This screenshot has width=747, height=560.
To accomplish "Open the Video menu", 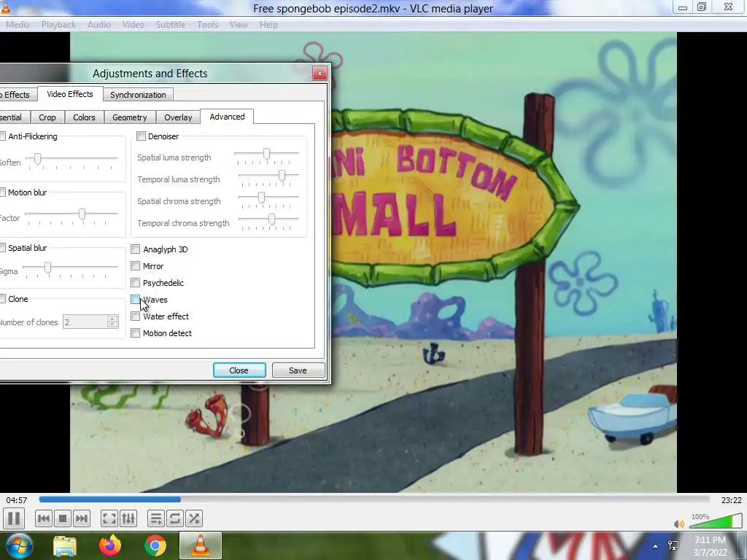I will click(133, 25).
